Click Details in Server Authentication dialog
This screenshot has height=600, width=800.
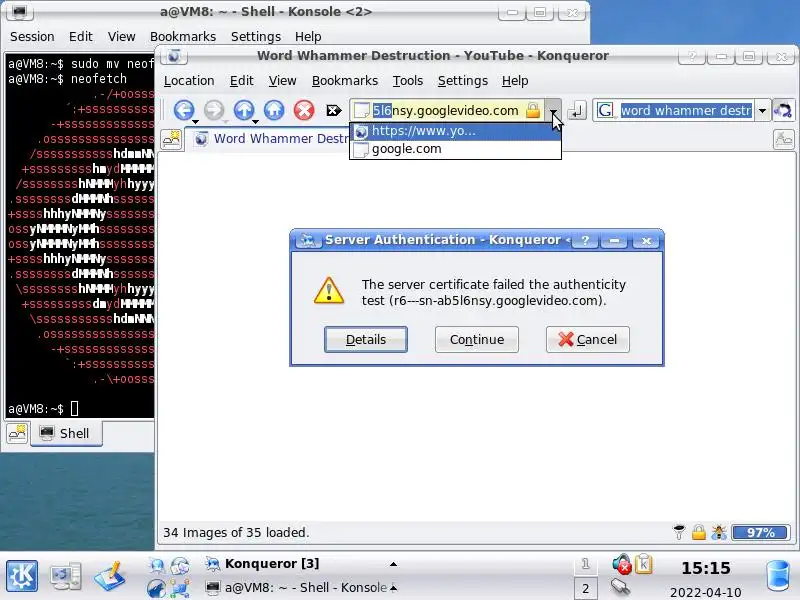pyautogui.click(x=366, y=339)
